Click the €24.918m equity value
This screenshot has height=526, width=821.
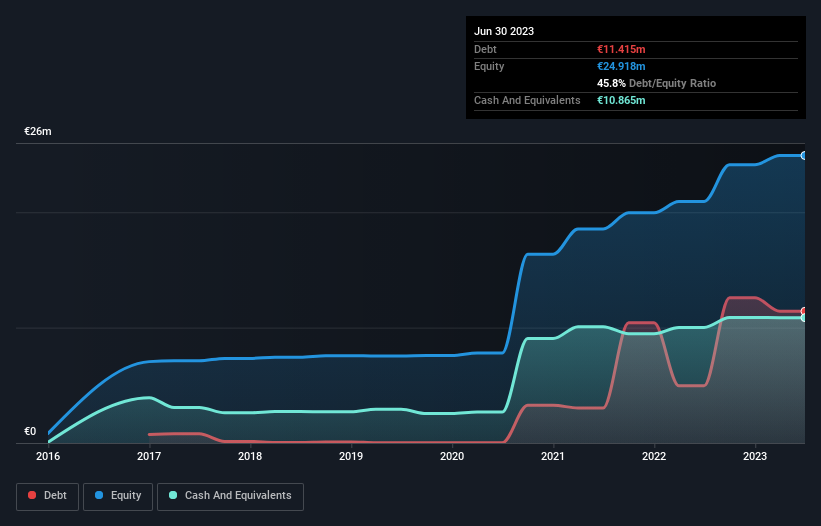621,66
